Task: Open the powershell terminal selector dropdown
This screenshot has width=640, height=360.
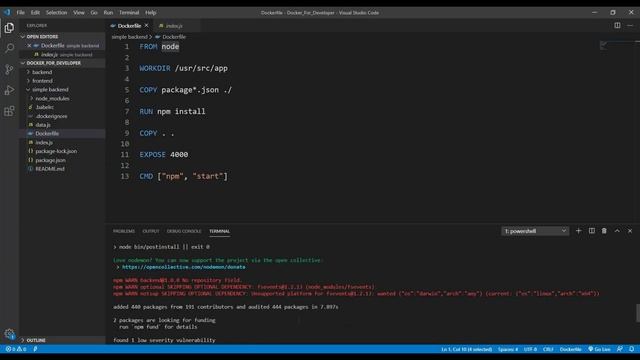Action: (x=535, y=231)
